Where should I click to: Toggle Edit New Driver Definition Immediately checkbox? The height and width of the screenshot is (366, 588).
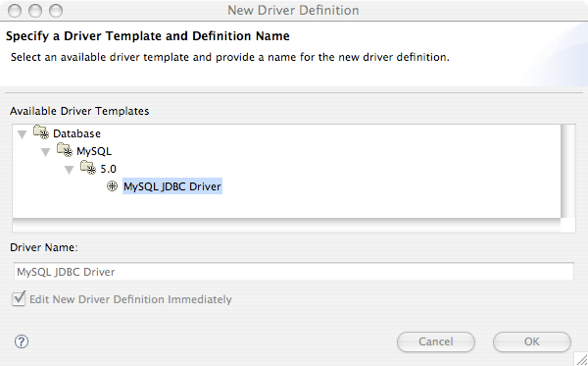[19, 299]
